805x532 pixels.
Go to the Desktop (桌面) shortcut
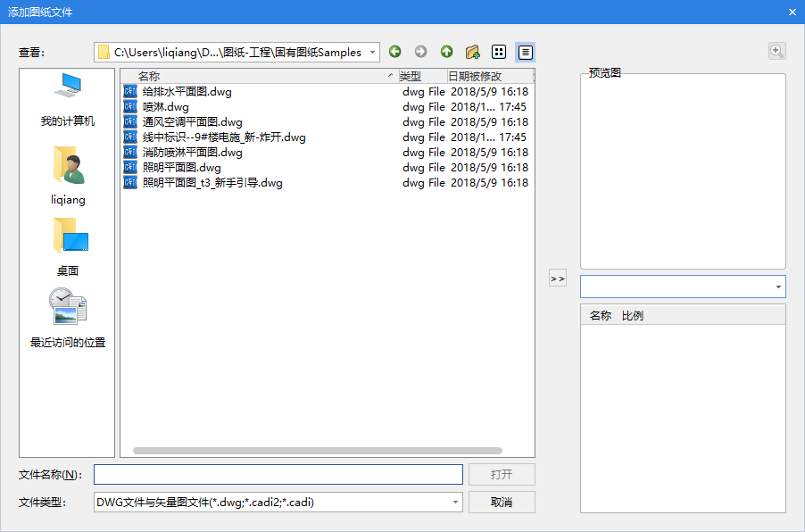pos(68,245)
